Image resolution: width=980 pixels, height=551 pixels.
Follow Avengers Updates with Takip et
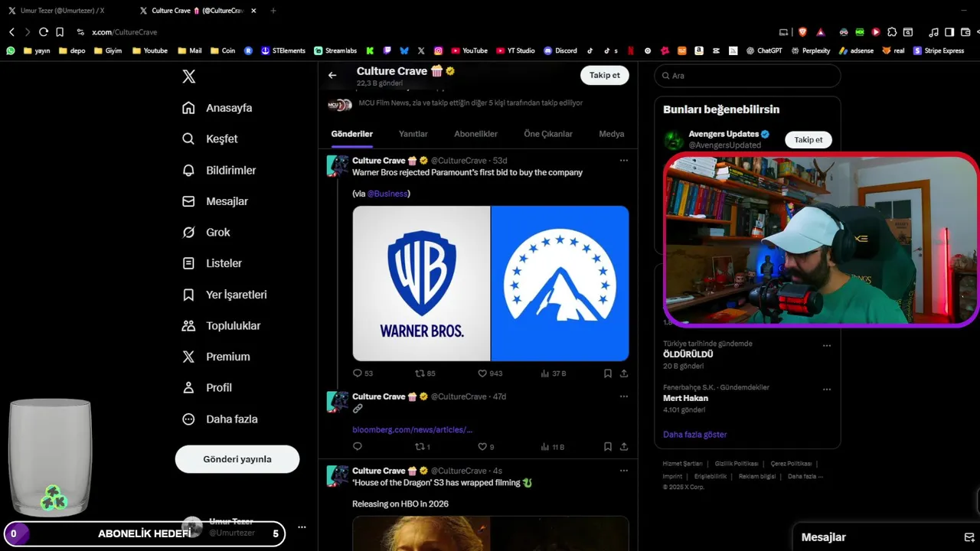pos(808,140)
